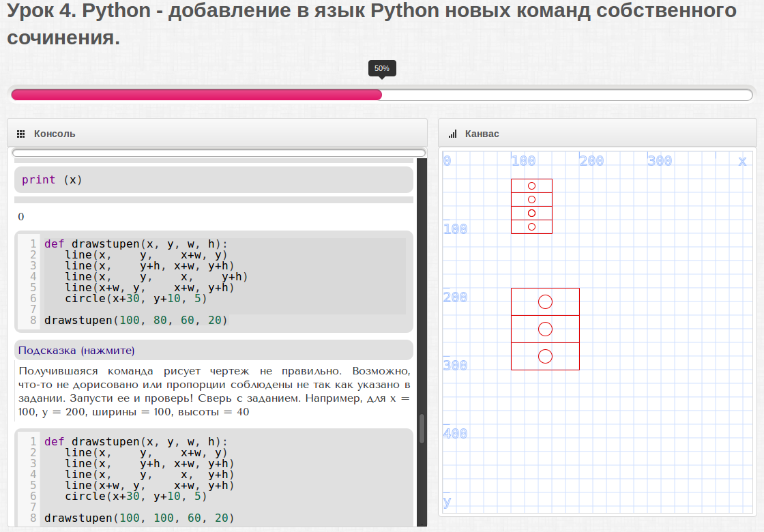Click the 100 label on the canvas x-axis
Screen dimensions: 764x532
click(524, 161)
